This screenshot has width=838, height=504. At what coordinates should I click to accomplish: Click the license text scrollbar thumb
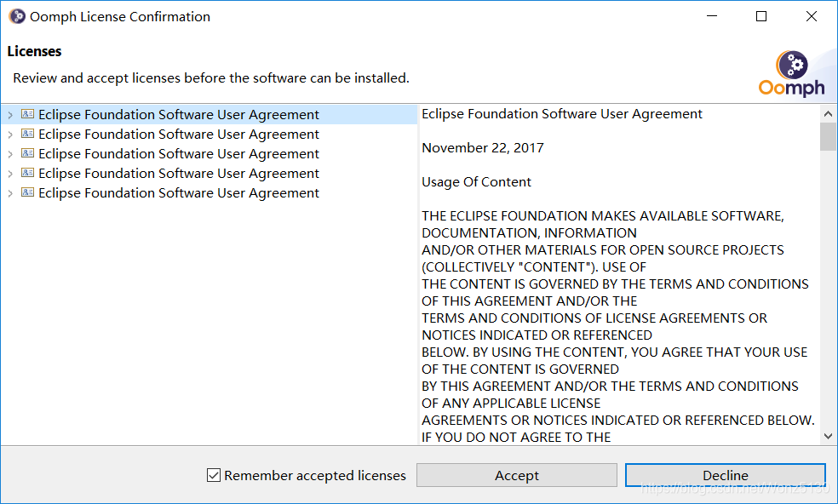[x=828, y=137]
